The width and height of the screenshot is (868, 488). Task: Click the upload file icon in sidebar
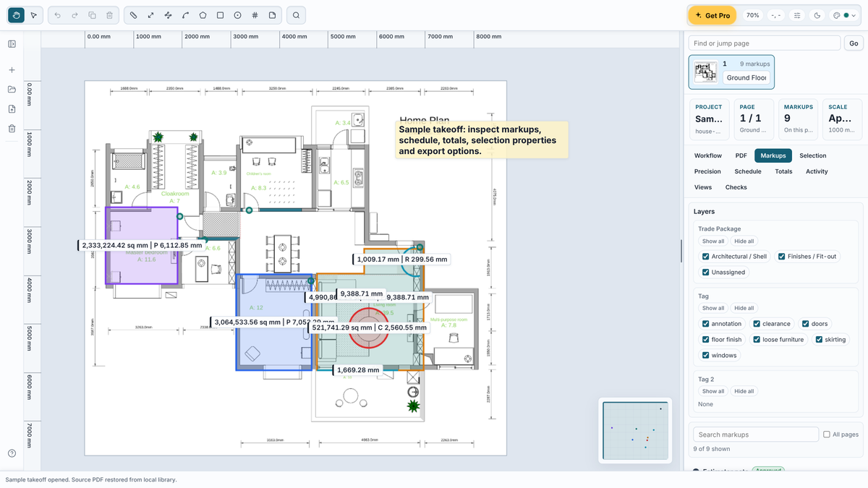click(x=12, y=109)
